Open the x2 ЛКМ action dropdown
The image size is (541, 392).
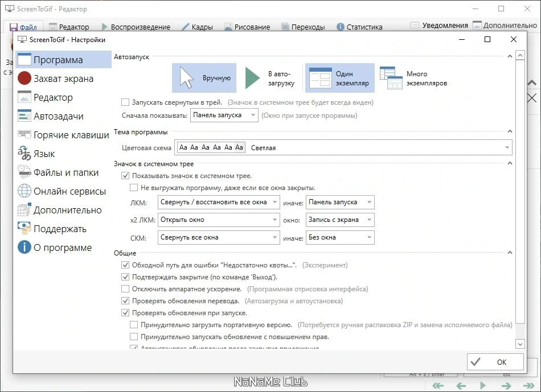[219, 220]
